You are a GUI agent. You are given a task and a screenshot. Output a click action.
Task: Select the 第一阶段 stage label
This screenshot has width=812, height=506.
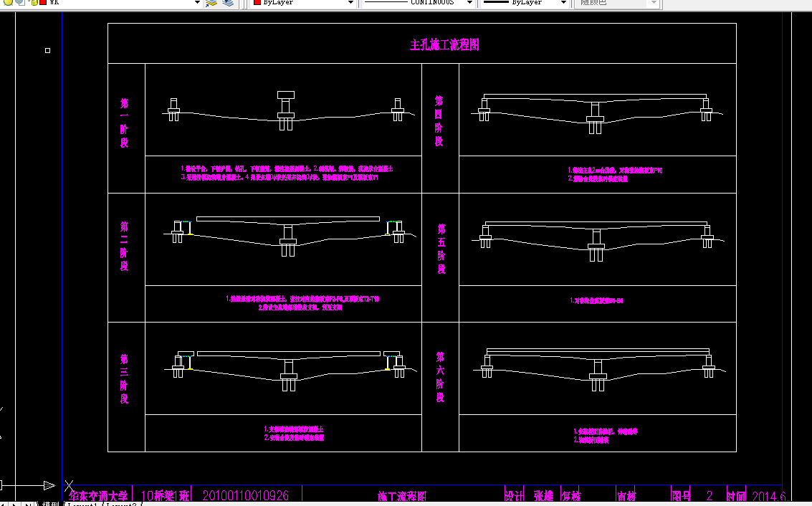tap(124, 123)
